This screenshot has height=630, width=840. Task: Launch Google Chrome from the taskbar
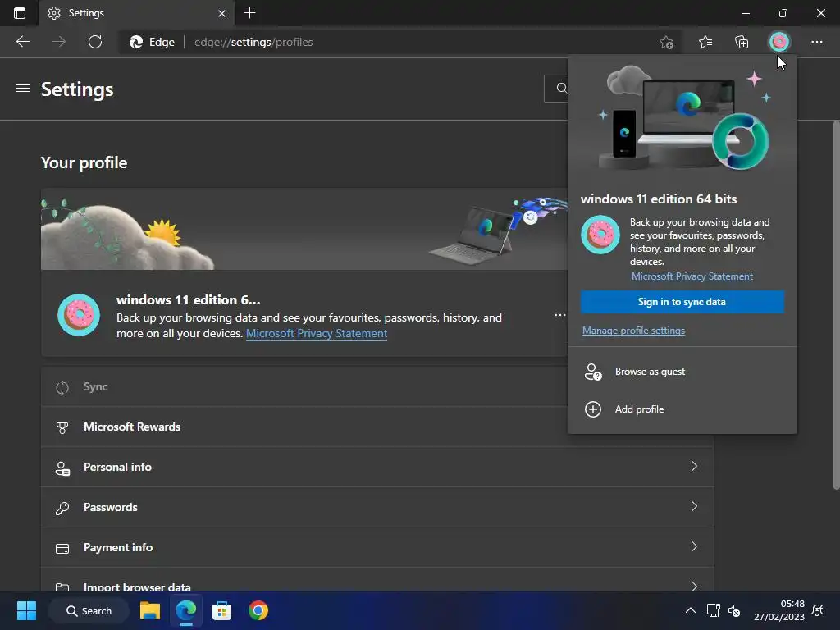tap(258, 610)
